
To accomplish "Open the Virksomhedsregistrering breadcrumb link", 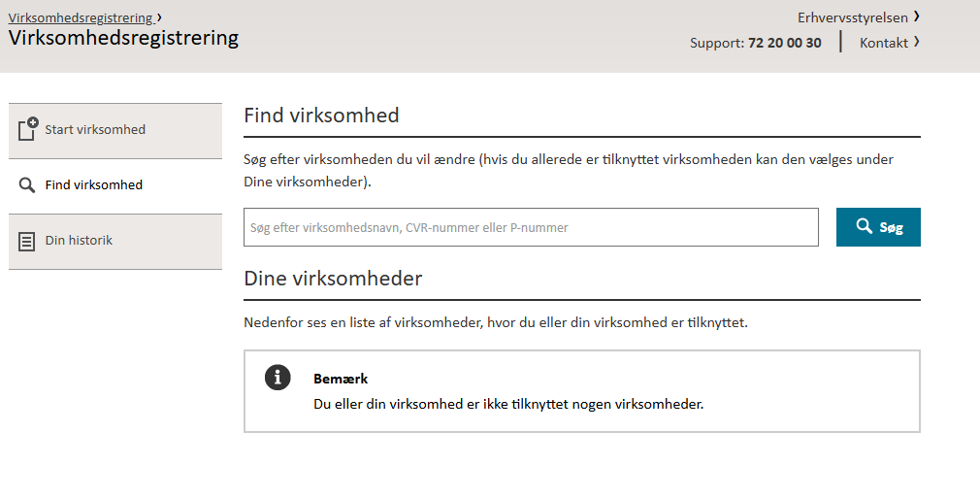I will (x=81, y=17).
